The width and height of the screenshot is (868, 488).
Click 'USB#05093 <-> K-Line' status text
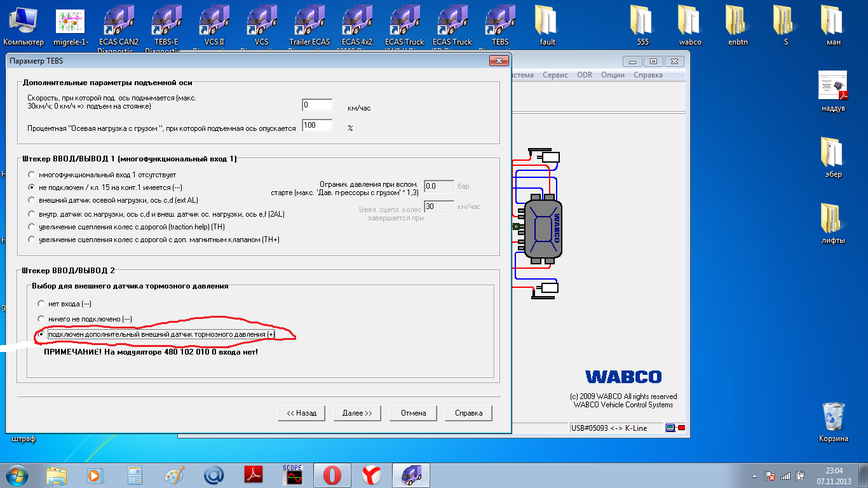pyautogui.click(x=609, y=428)
